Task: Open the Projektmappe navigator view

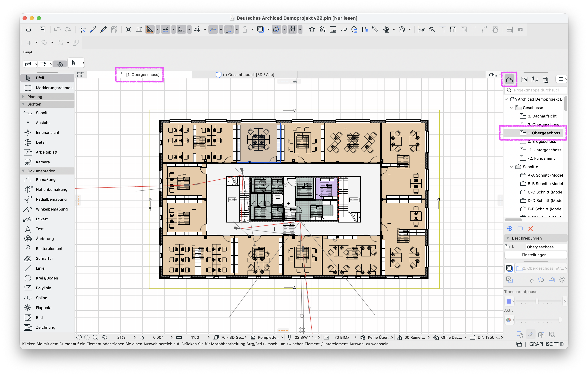Action: pos(509,79)
